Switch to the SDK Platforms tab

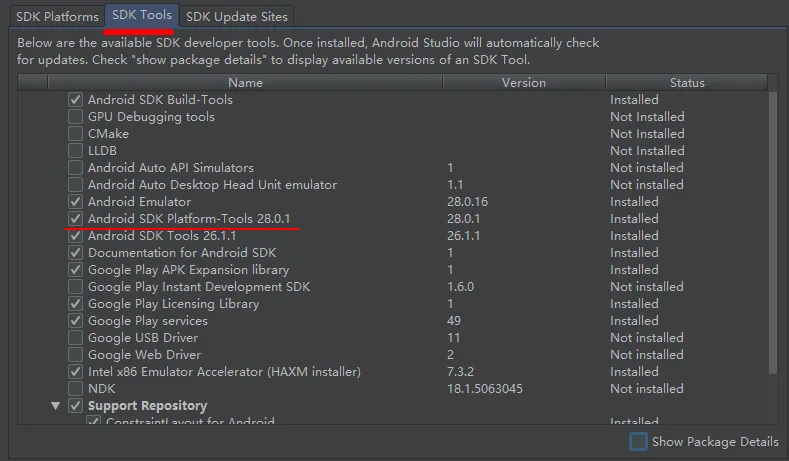point(57,16)
